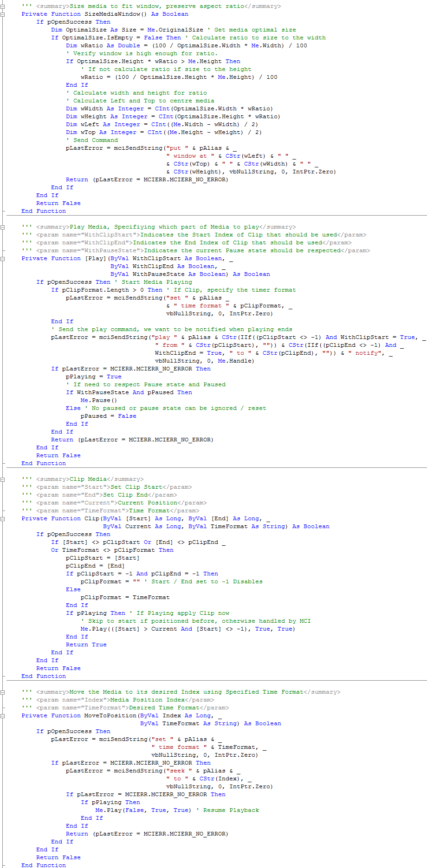
Task: Click the mciSendString("seek " & pAlias call line
Action: coord(153,771)
